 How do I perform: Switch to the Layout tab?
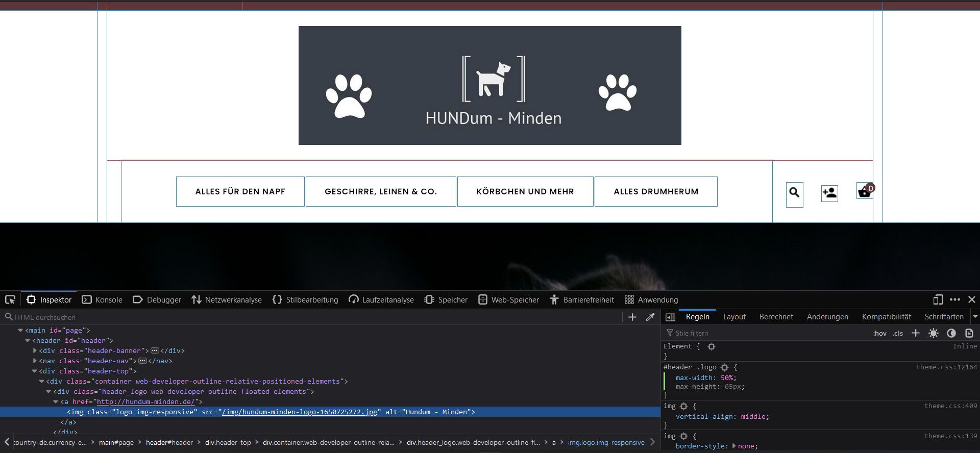coord(734,317)
